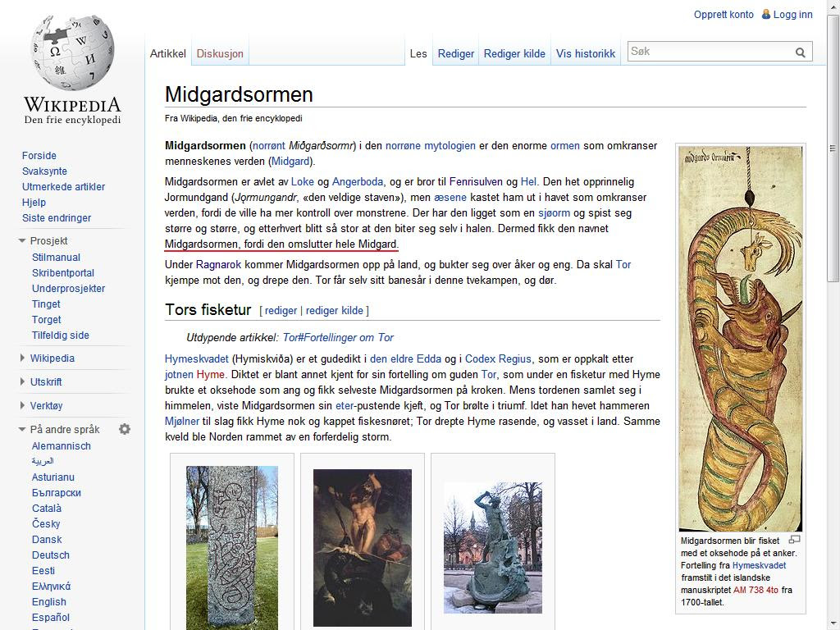This screenshot has width=840, height=630.
Task: Follow the norrønt link
Action: tap(269, 146)
